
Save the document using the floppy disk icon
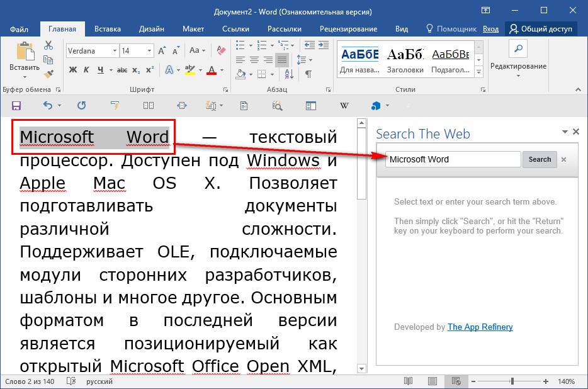pyautogui.click(x=16, y=106)
